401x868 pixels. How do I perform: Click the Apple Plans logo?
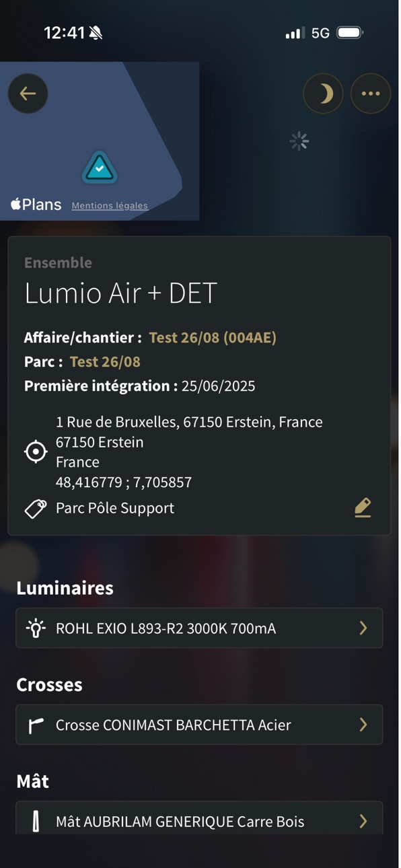(36, 205)
